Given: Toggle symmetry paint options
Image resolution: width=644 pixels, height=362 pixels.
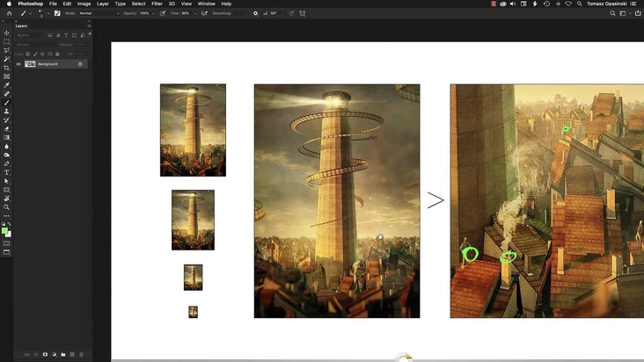Looking at the screenshot, I should pos(303,13).
